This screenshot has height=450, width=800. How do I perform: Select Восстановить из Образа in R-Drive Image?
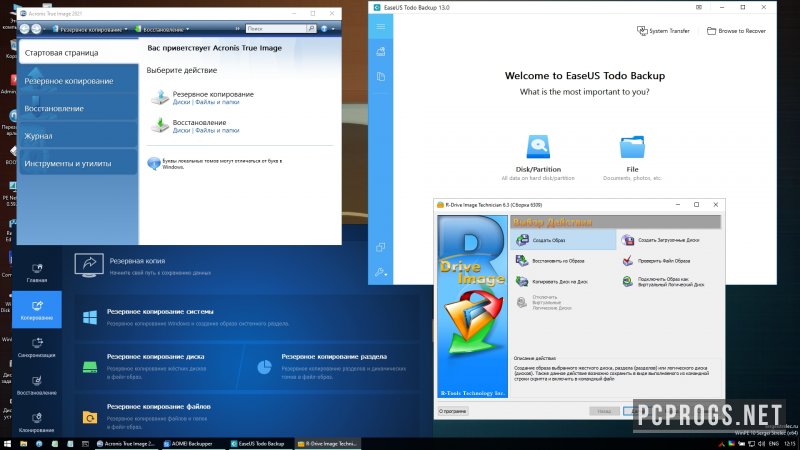550,261
